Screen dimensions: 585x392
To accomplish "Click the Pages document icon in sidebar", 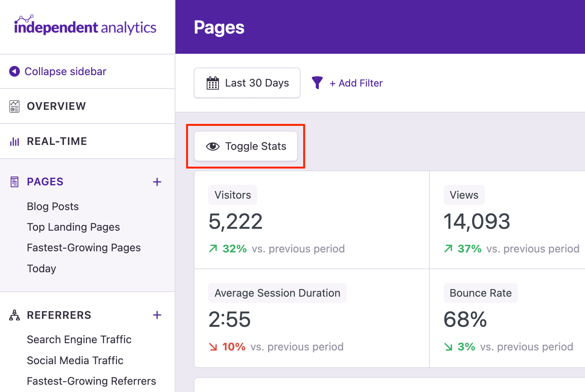I will click(x=14, y=182).
